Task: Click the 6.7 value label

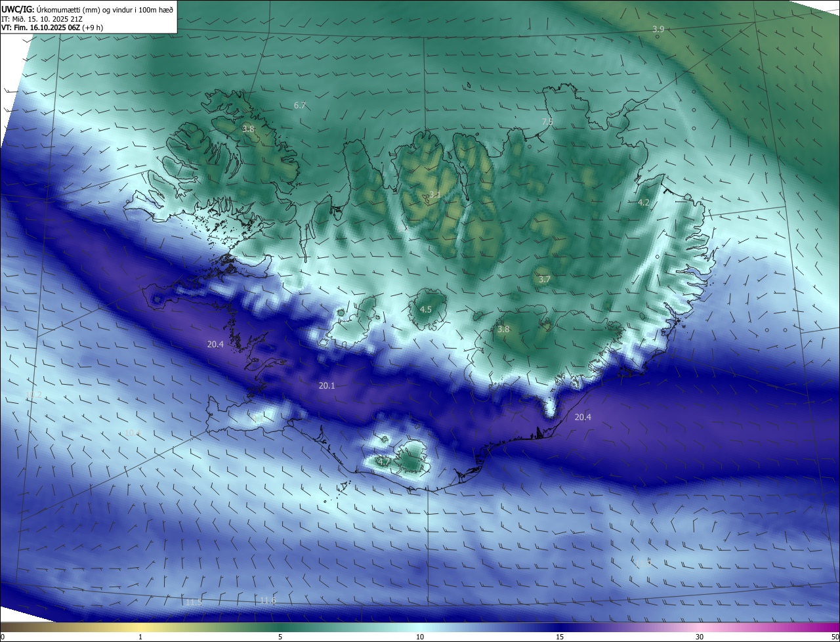Action: [300, 105]
